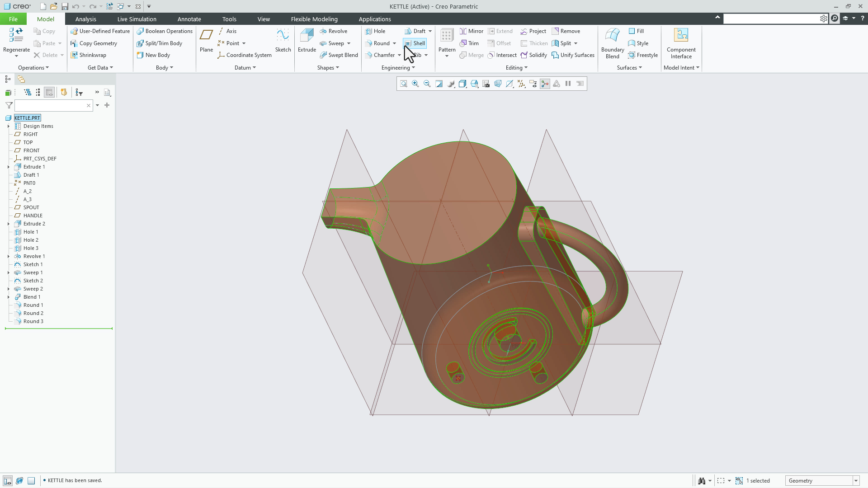Click Refit zoom in graphics toolbar
Screen dimensions: 868x488
click(404, 84)
